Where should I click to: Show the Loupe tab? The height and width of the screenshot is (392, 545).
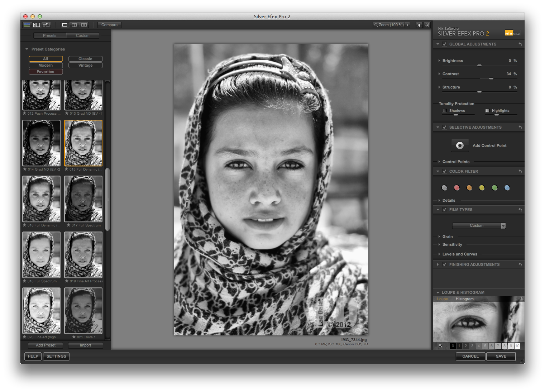point(443,299)
